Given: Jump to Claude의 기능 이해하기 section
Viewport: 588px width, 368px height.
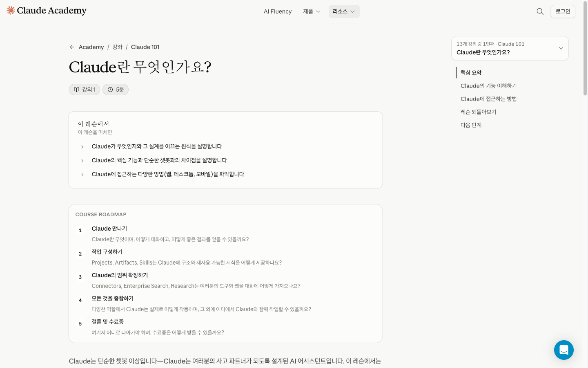Looking at the screenshot, I should (488, 86).
